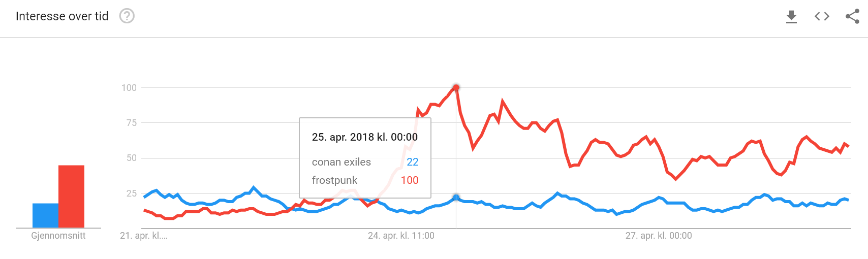Click the 24. apr. kl. 11:00 axis label
Image resolution: width=868 pixels, height=259 pixels.
(401, 236)
